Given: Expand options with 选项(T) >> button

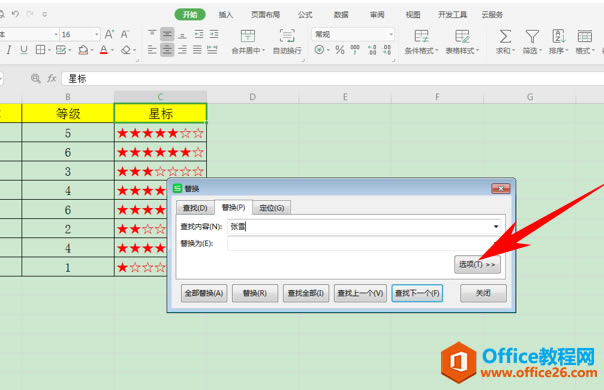Looking at the screenshot, I should (477, 264).
